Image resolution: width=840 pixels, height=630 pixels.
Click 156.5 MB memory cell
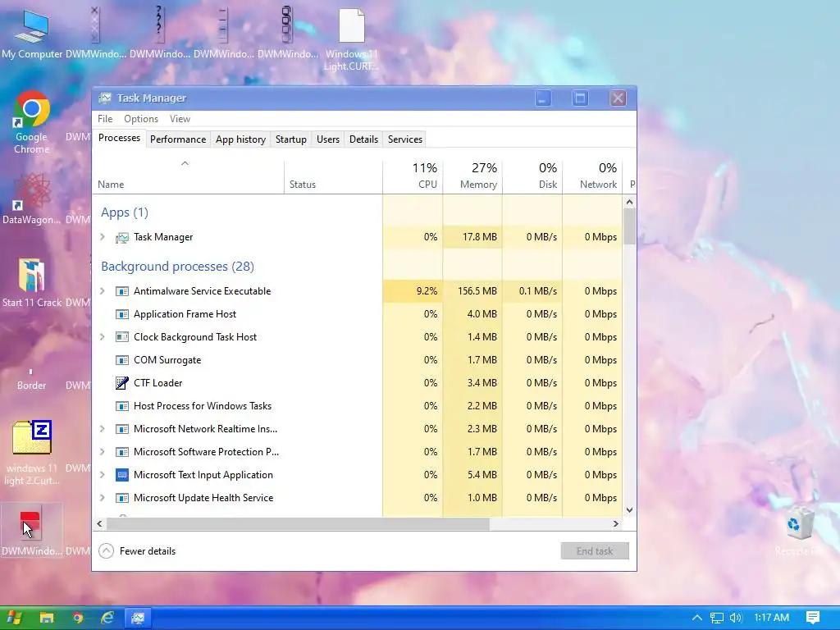(x=472, y=291)
